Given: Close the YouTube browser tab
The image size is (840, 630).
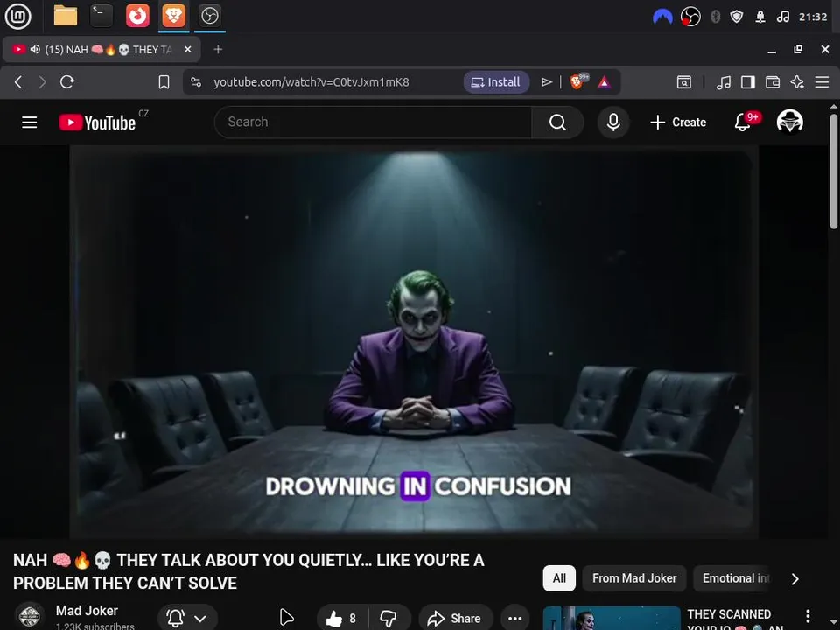Looking at the screenshot, I should (187, 49).
